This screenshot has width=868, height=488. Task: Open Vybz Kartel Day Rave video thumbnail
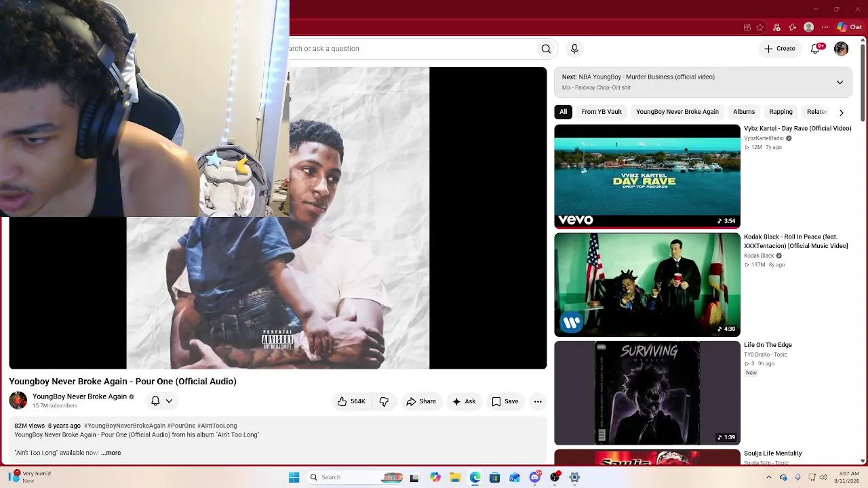pyautogui.click(x=647, y=176)
